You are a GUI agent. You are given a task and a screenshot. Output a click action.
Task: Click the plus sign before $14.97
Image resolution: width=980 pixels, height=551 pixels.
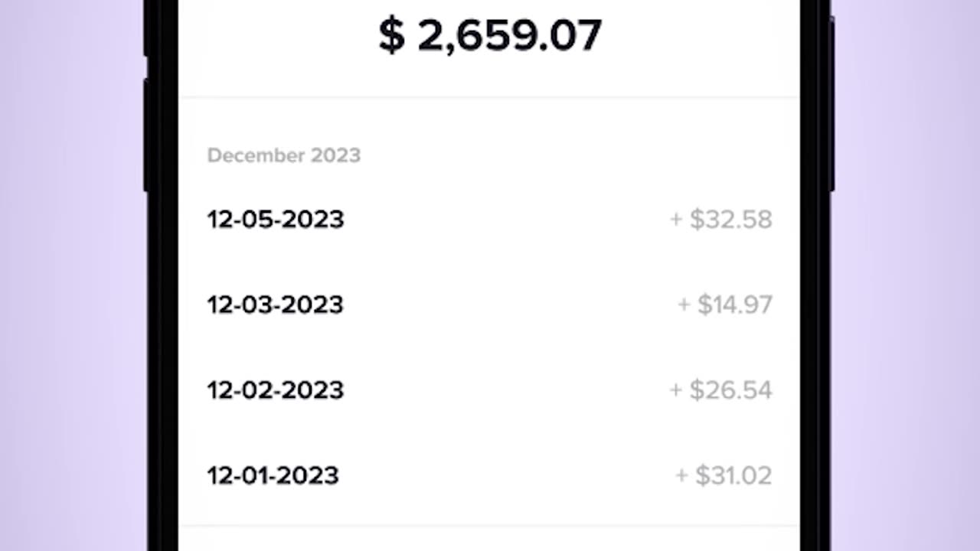(x=684, y=305)
